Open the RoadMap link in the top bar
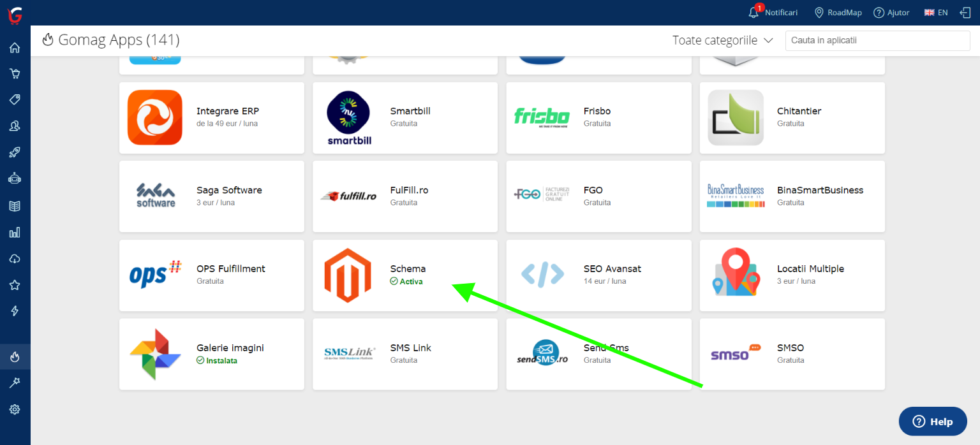The image size is (980, 445). pyautogui.click(x=838, y=13)
